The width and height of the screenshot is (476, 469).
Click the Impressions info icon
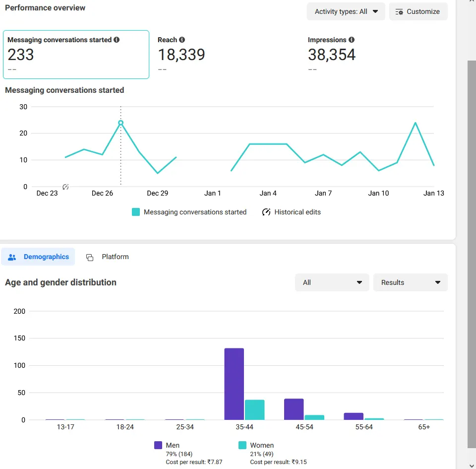tap(352, 40)
